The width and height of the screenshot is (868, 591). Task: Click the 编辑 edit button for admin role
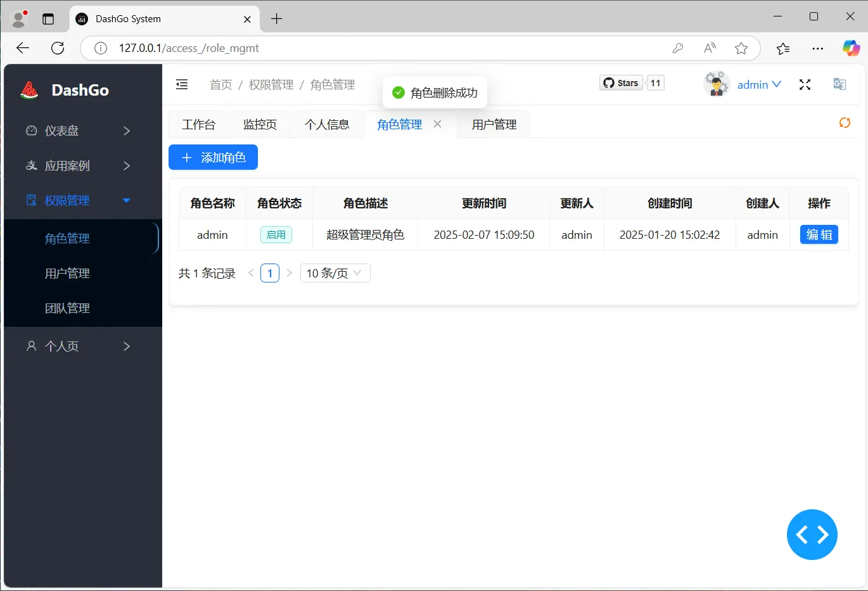point(819,234)
